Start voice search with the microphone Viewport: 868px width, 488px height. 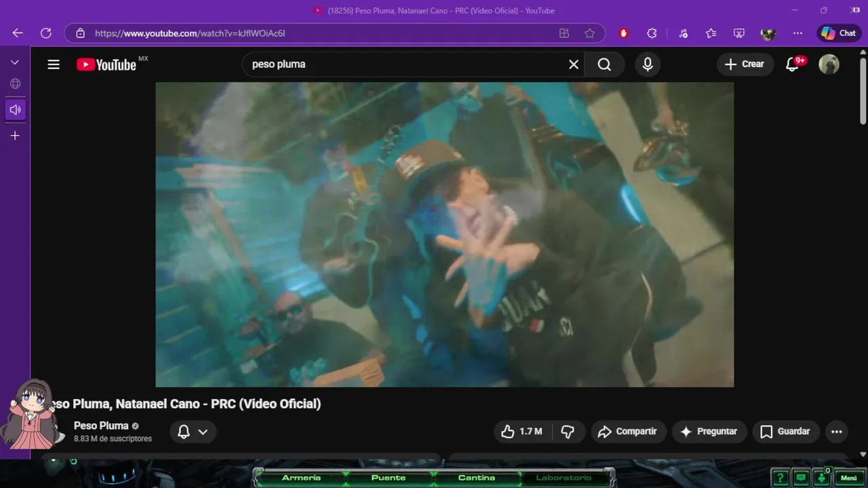[648, 64]
